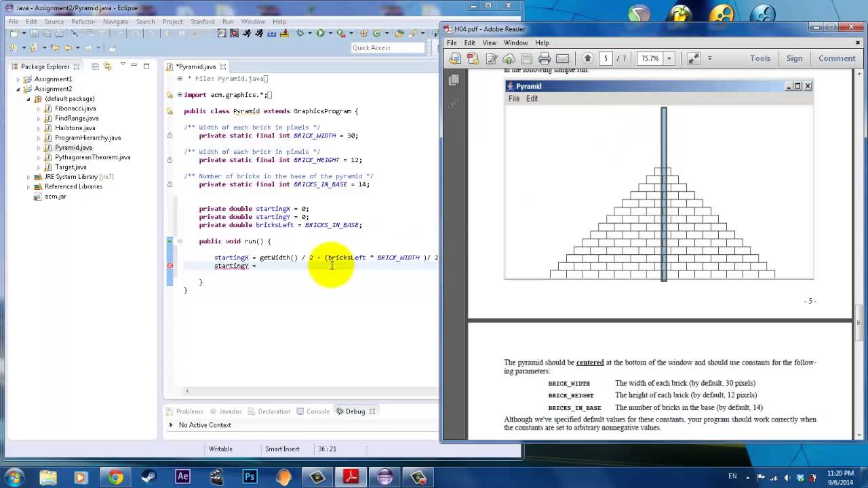Open the View menu in Adobe Reader

(489, 43)
